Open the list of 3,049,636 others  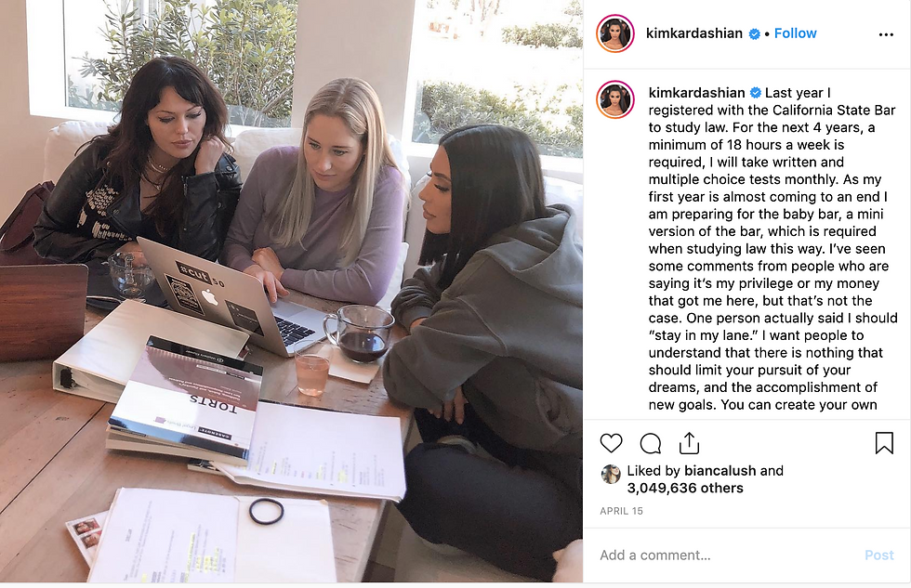pyautogui.click(x=685, y=489)
